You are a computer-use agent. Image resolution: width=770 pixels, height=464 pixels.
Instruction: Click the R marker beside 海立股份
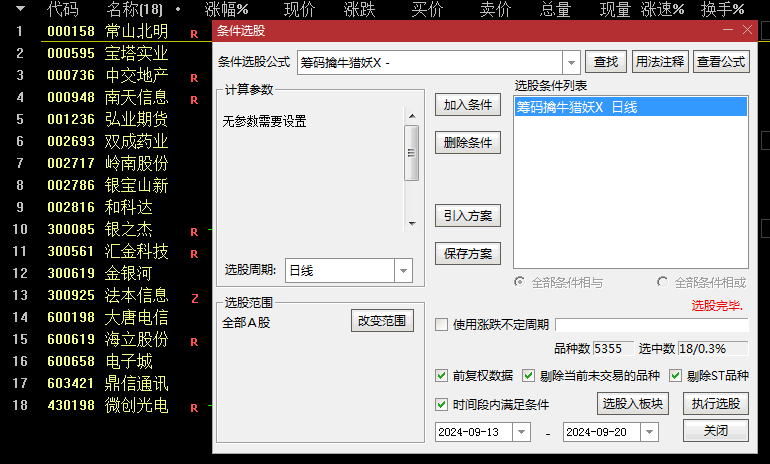coord(194,342)
